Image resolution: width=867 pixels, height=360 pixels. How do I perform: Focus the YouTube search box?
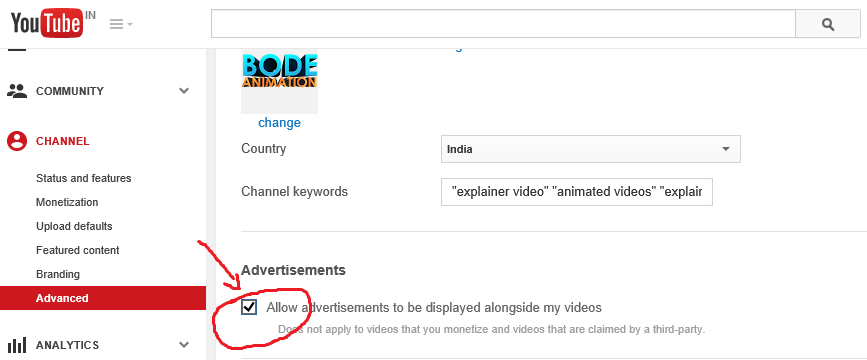click(x=503, y=24)
